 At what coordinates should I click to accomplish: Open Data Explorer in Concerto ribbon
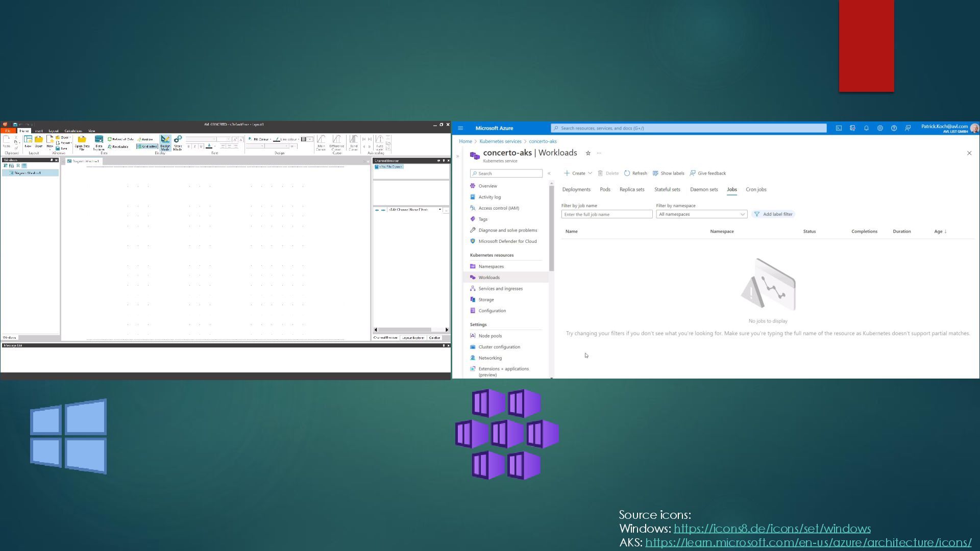pos(99,143)
